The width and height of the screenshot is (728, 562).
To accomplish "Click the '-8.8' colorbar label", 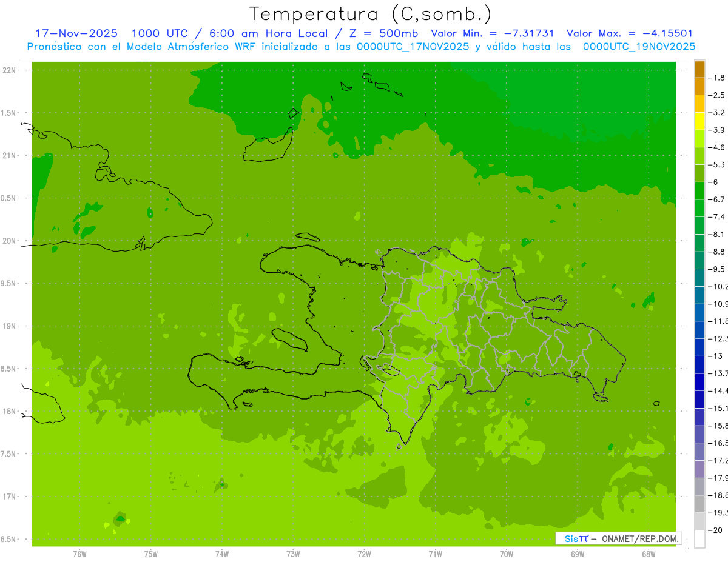I will tap(718, 252).
